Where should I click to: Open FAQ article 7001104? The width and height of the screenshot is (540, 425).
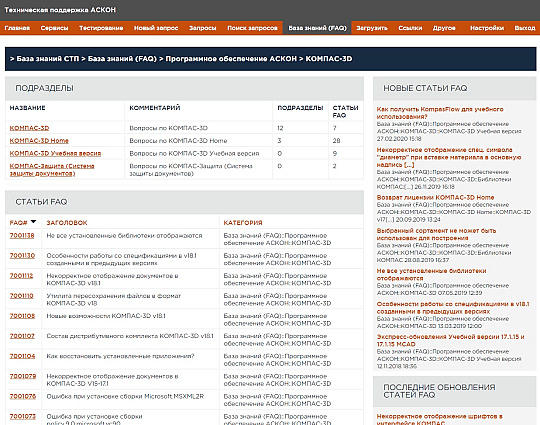[22, 356]
